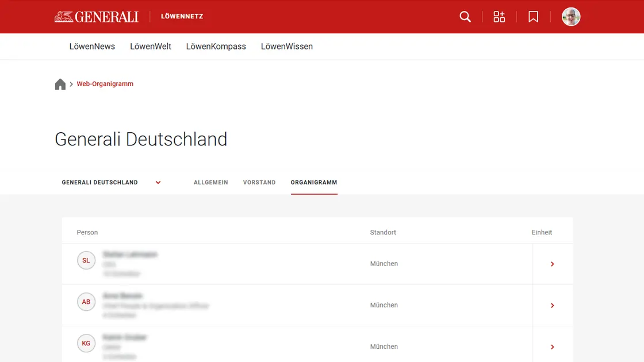
Task: Click the AB avatar circle in the person list
Action: point(86,301)
